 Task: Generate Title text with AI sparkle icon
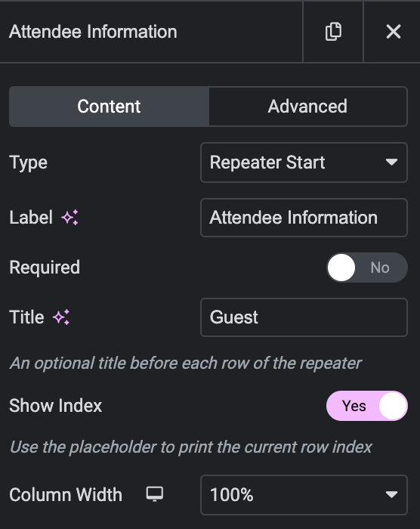(x=61, y=317)
